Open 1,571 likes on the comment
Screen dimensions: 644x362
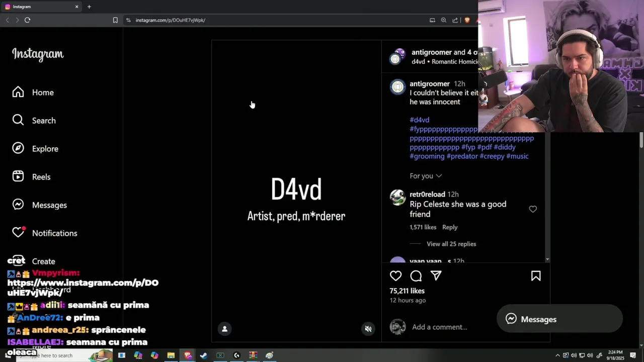point(423,227)
